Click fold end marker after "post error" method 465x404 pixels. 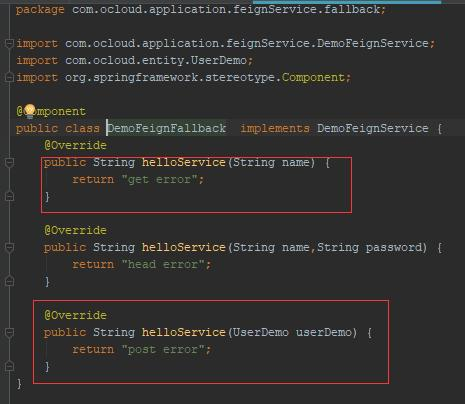point(9,366)
